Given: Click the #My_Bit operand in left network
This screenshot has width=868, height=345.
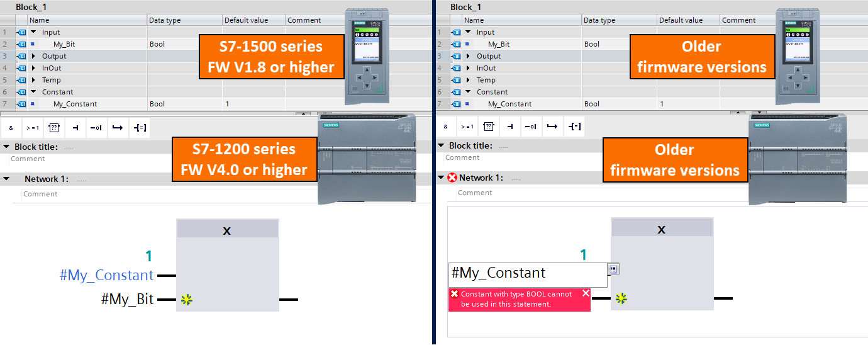Looking at the screenshot, I should [127, 300].
